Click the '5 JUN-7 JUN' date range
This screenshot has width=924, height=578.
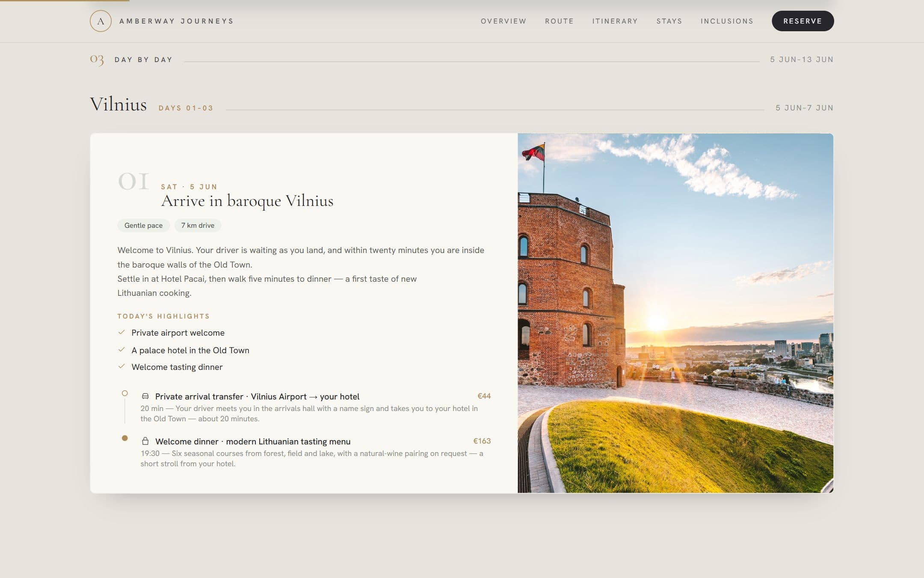(x=804, y=108)
